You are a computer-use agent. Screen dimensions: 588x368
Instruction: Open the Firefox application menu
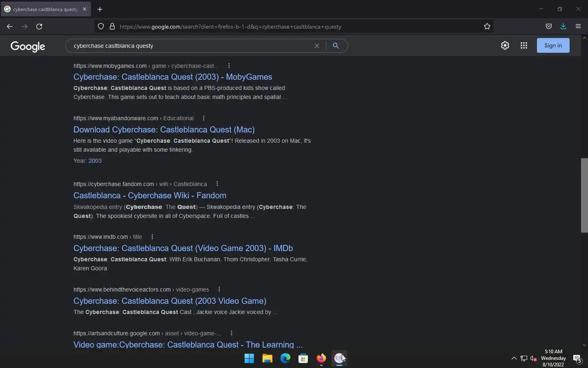pos(578,27)
